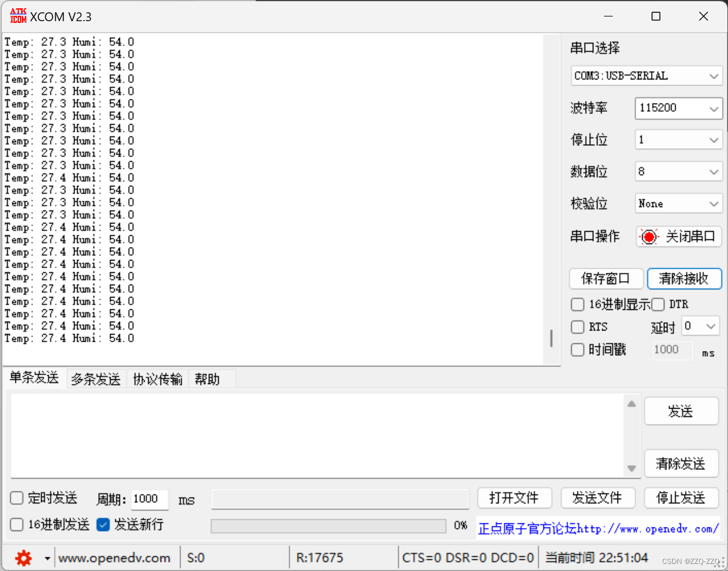Click the 保存窗口 save window button
This screenshot has height=571, width=728.
(606, 279)
